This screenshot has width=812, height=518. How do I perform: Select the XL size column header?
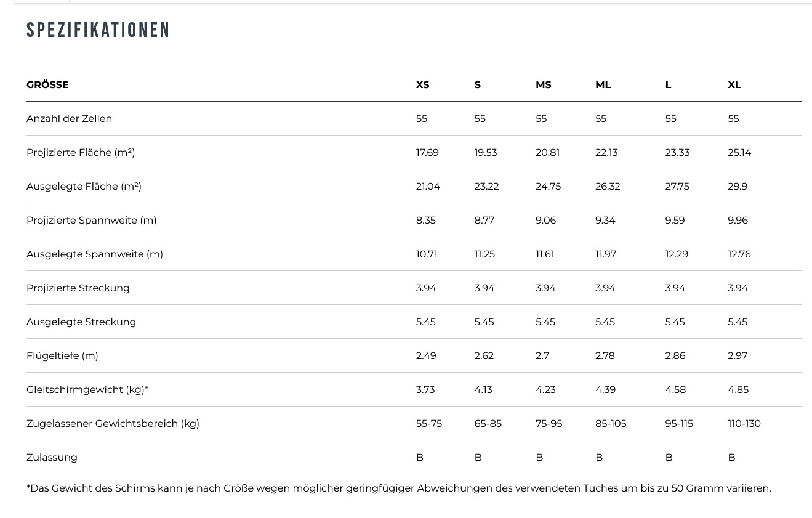(734, 85)
